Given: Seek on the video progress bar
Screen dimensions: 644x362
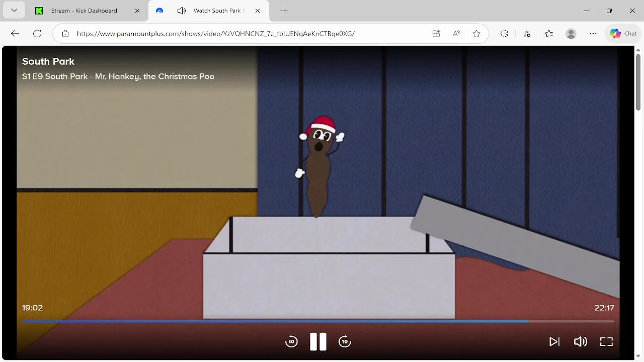Looking at the screenshot, I should point(318,321).
